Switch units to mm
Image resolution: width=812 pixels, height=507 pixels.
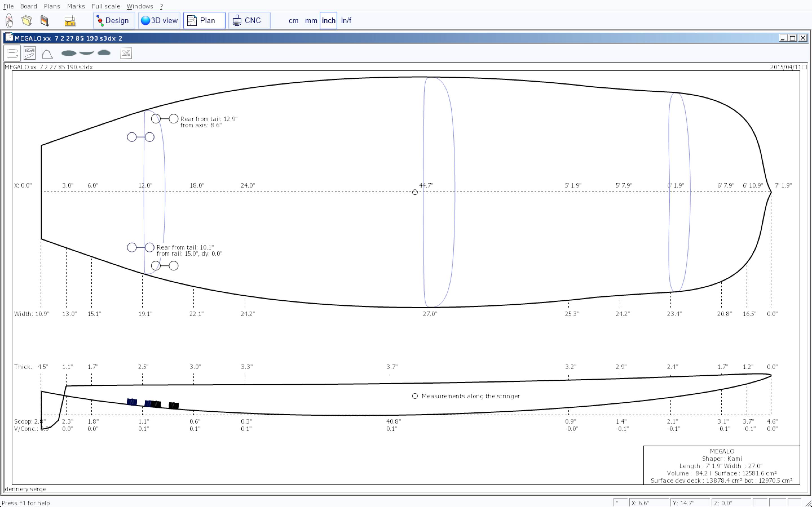point(311,21)
